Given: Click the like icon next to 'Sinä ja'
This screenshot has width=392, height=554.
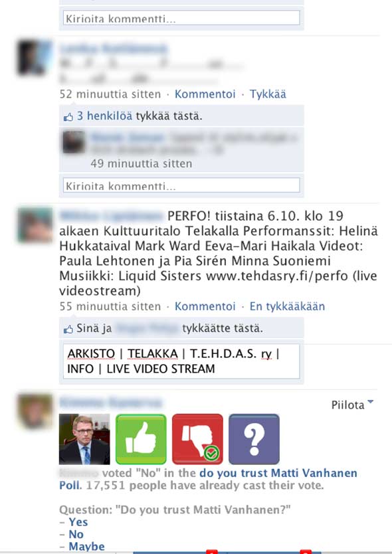Looking at the screenshot, I should [68, 329].
